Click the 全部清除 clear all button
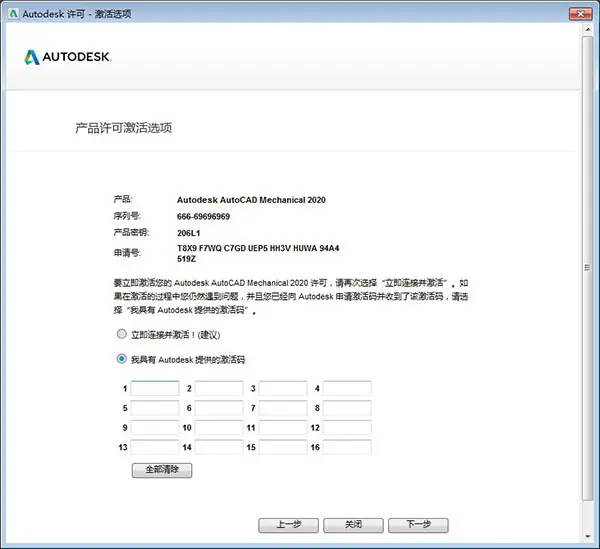600x549 pixels. pyautogui.click(x=162, y=470)
